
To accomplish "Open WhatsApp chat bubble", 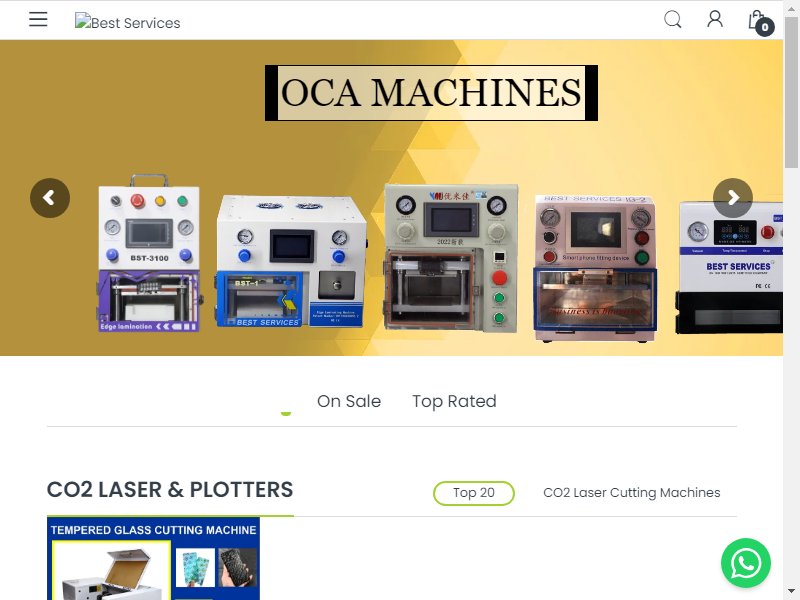I will (x=745, y=563).
